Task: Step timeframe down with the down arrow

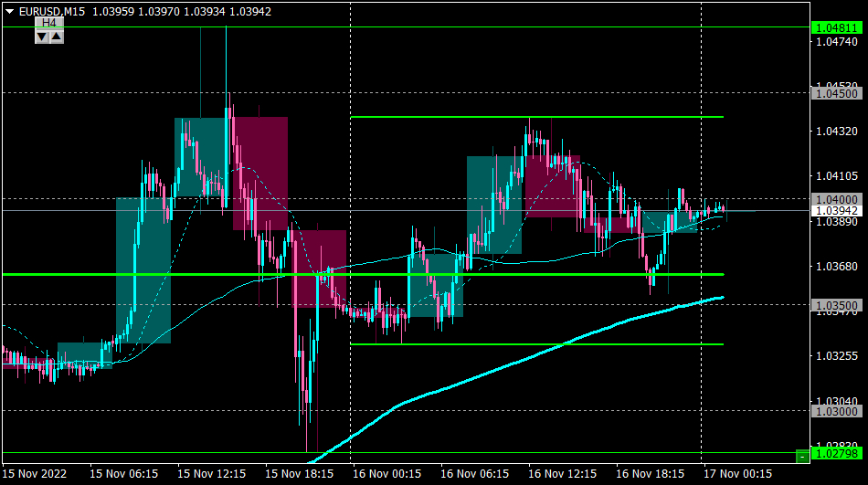Action: click(x=42, y=37)
